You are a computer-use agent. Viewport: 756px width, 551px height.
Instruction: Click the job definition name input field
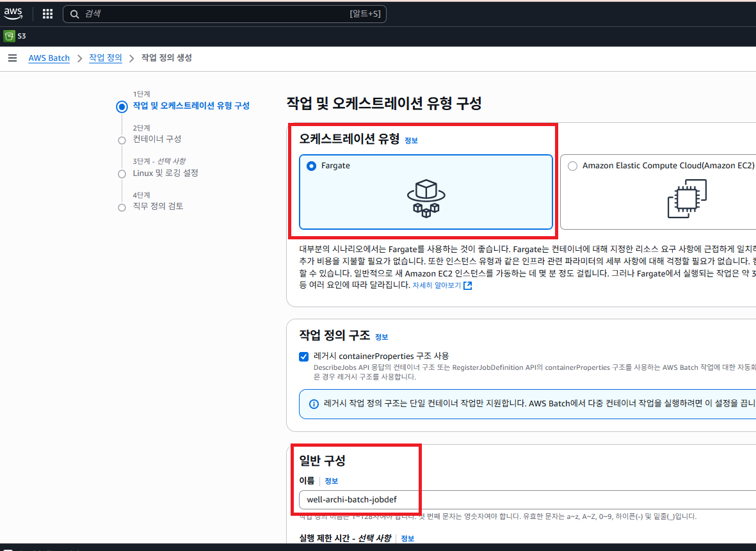tap(525, 499)
